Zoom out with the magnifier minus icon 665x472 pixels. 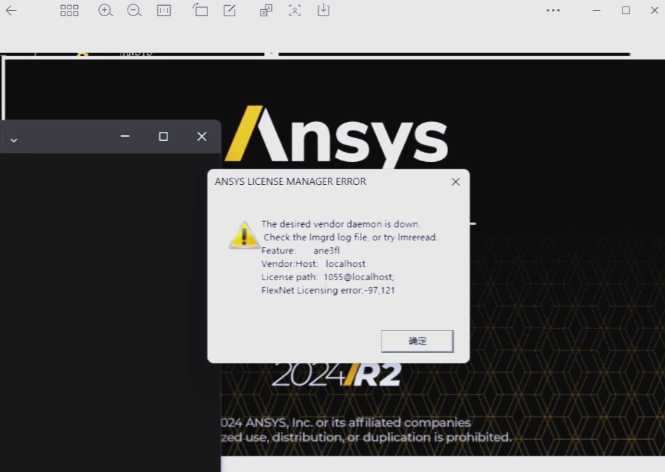(x=134, y=10)
